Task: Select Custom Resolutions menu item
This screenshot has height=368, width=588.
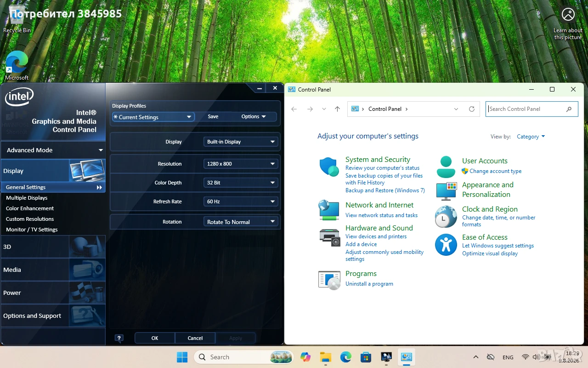Action: click(x=30, y=219)
